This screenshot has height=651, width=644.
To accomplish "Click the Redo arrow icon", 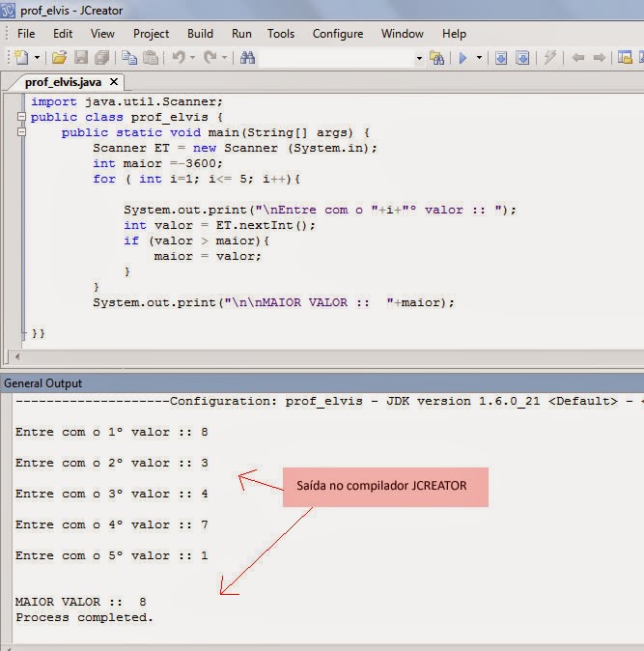I will (x=210, y=57).
